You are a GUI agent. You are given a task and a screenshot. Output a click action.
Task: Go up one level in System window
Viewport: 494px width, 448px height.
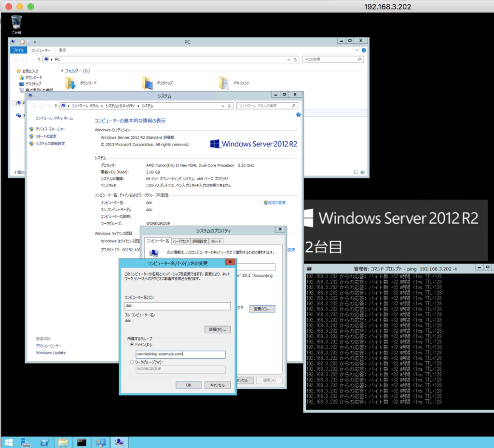point(56,106)
